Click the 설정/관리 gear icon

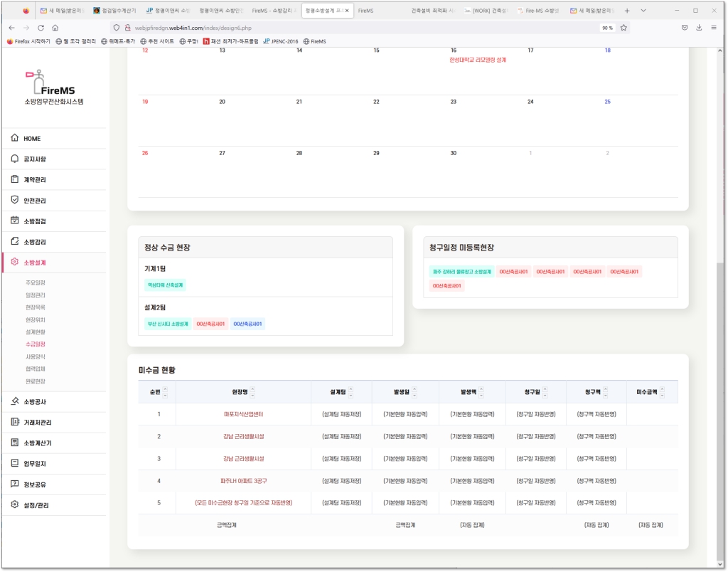tap(15, 504)
